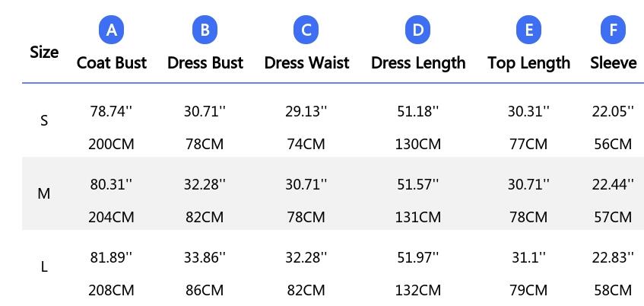Click the Top Length header

[x=529, y=63]
